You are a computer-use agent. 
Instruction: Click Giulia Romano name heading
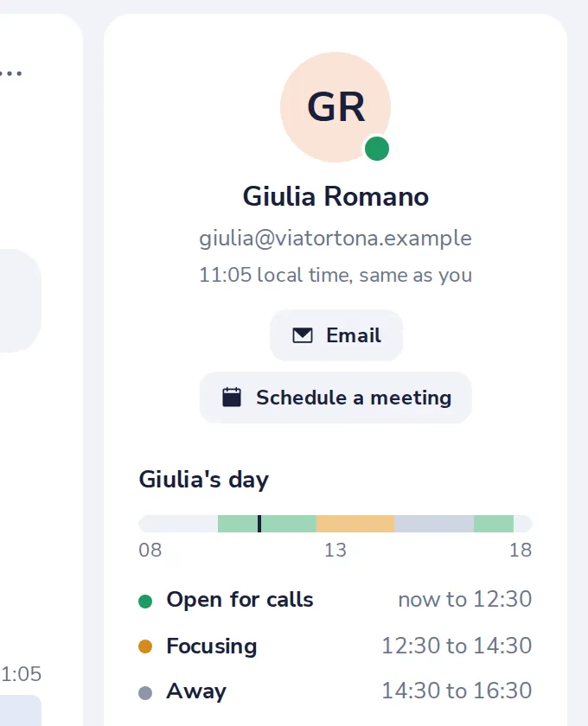point(336,196)
